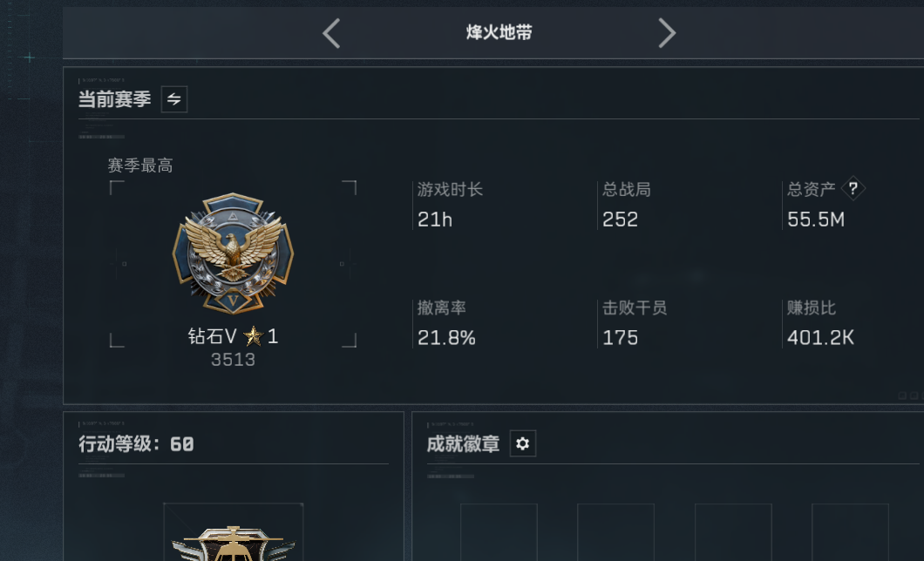Image resolution: width=924 pixels, height=561 pixels.
Task: Open achievement badge settings gear
Action: tap(522, 443)
